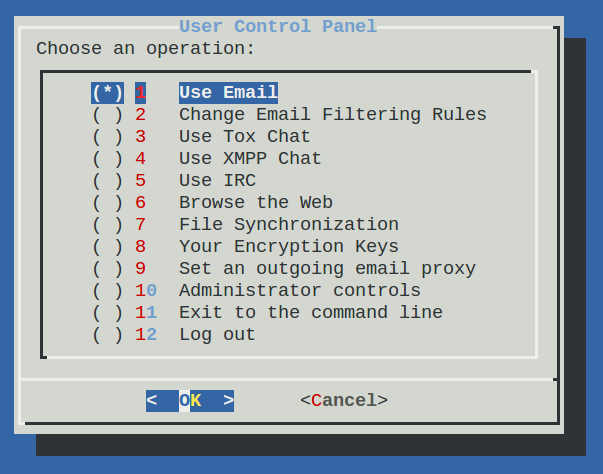Confirm with the OK button

click(x=190, y=401)
